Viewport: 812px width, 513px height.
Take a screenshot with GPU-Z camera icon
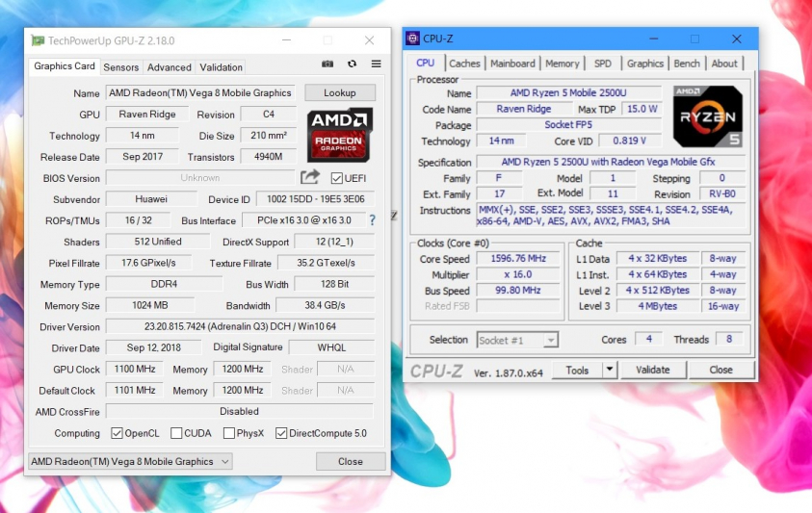(327, 64)
